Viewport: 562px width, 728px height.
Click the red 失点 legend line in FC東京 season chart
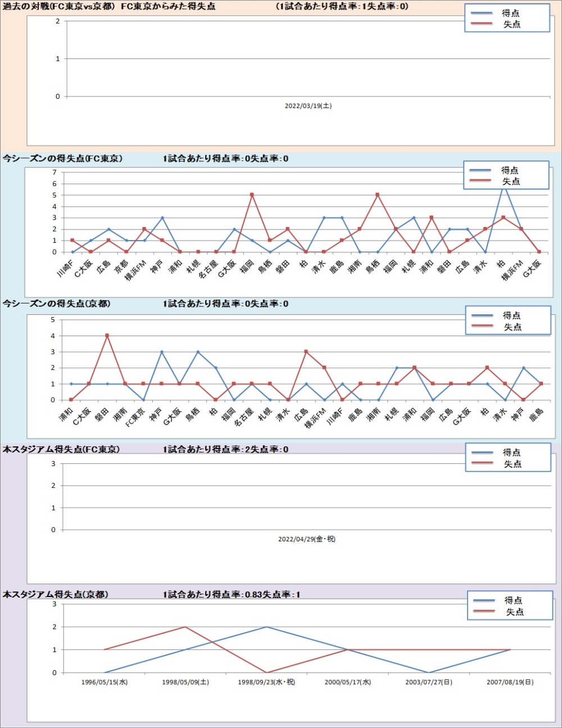point(481,181)
